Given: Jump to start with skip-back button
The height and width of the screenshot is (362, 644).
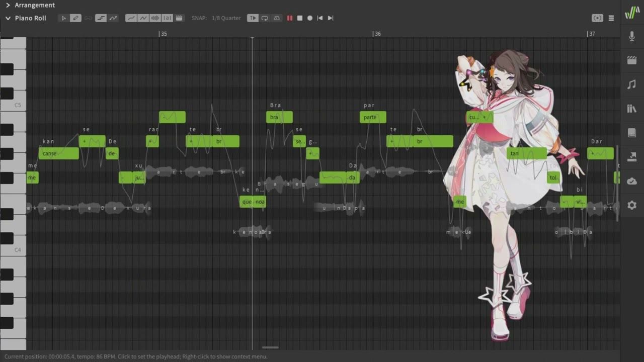Looking at the screenshot, I should (320, 18).
